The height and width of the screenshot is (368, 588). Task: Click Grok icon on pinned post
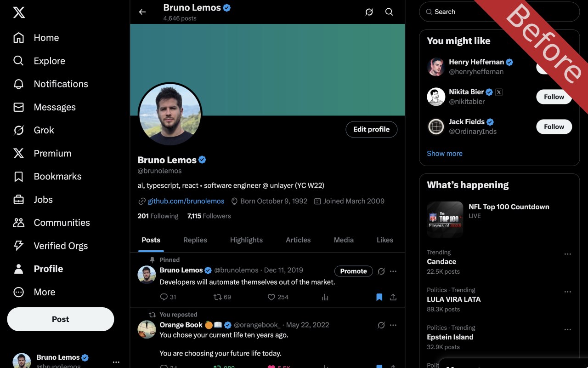[x=381, y=271]
